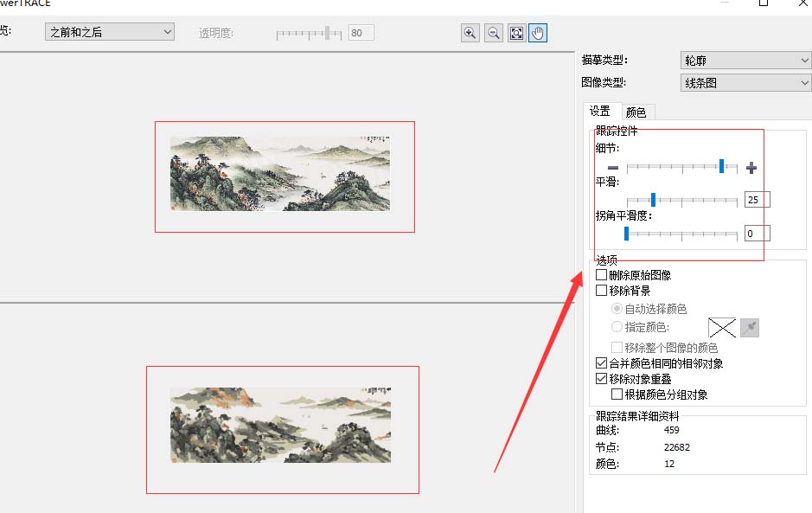Click the 跟踪结果详细资料 heading
812x513 pixels.
click(x=637, y=415)
